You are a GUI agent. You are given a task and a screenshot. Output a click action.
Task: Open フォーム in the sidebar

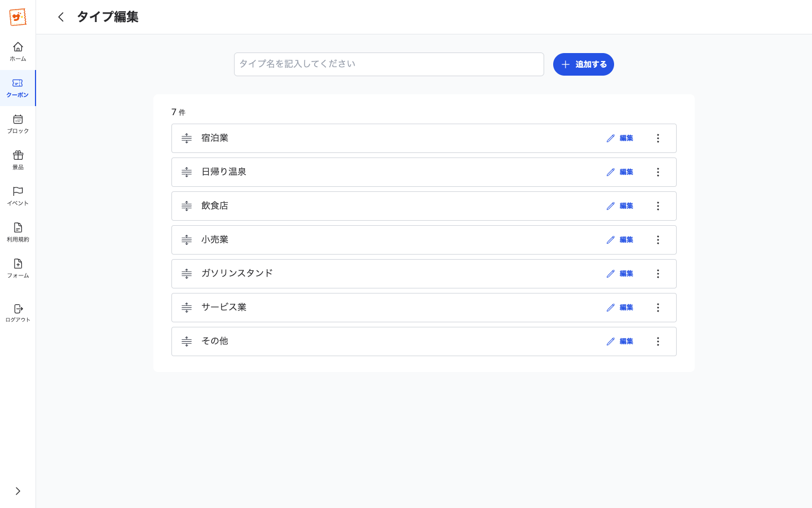[18, 268]
